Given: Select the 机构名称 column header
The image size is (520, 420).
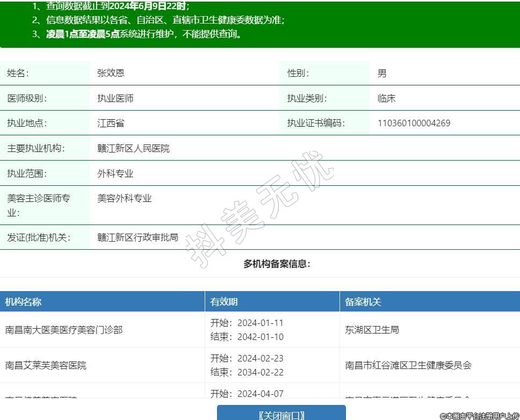Looking at the screenshot, I should 23,302.
